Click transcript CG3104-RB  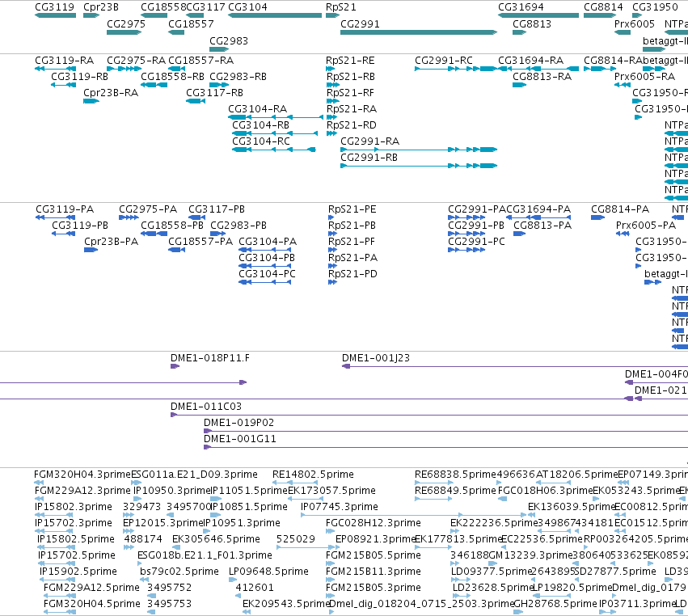[x=275, y=133]
